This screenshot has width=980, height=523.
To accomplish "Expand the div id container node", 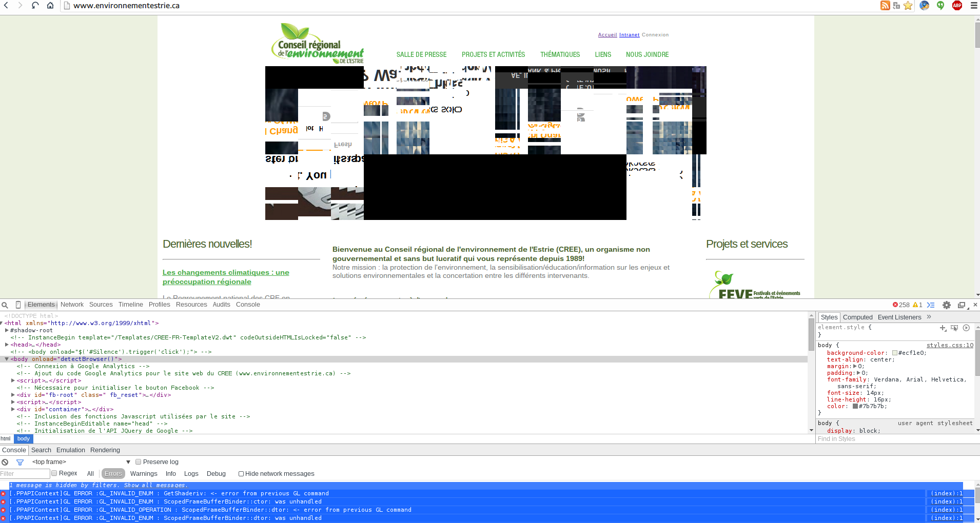I will click(13, 409).
